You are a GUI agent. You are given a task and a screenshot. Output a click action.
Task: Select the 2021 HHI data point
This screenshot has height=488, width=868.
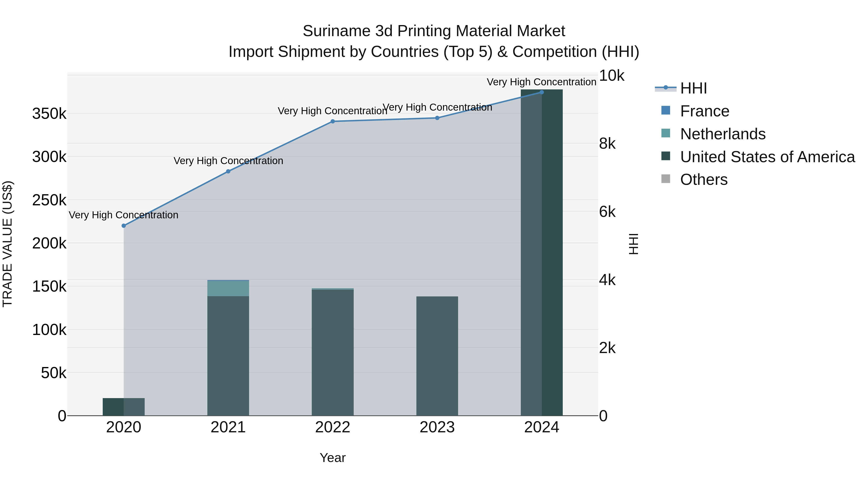tap(228, 171)
